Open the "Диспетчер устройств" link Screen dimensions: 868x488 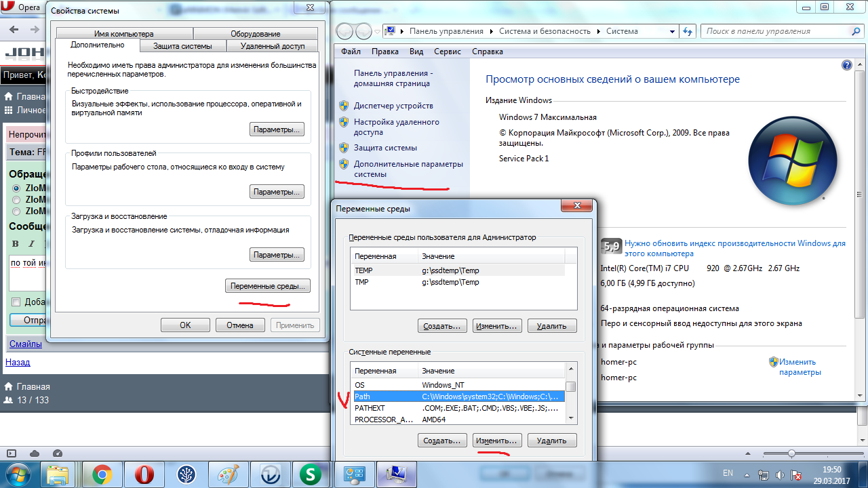[x=393, y=106]
